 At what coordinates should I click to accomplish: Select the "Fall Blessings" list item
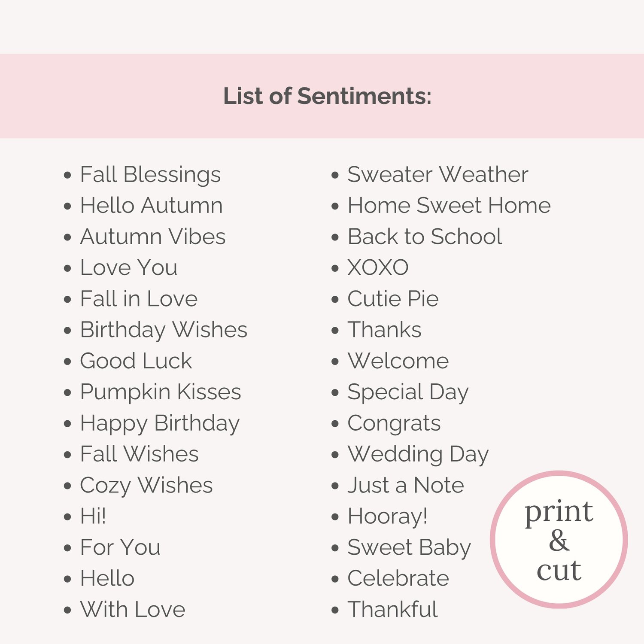(150, 175)
